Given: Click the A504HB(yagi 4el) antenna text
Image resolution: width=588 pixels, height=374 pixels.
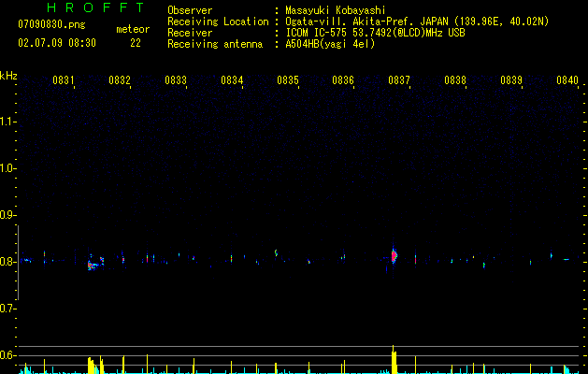Looking at the screenshot, I should click(330, 44).
